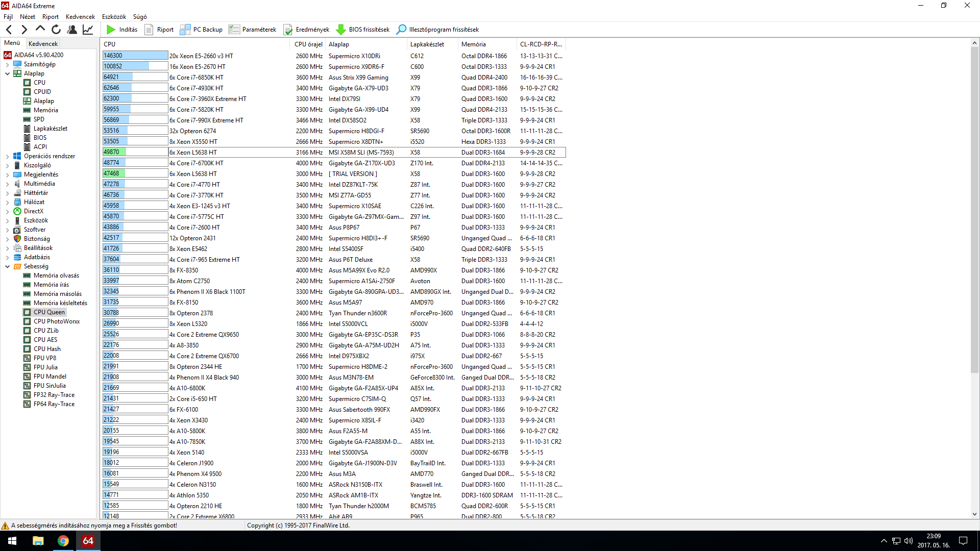Collapse the Sebesség tree node

pyautogui.click(x=7, y=266)
